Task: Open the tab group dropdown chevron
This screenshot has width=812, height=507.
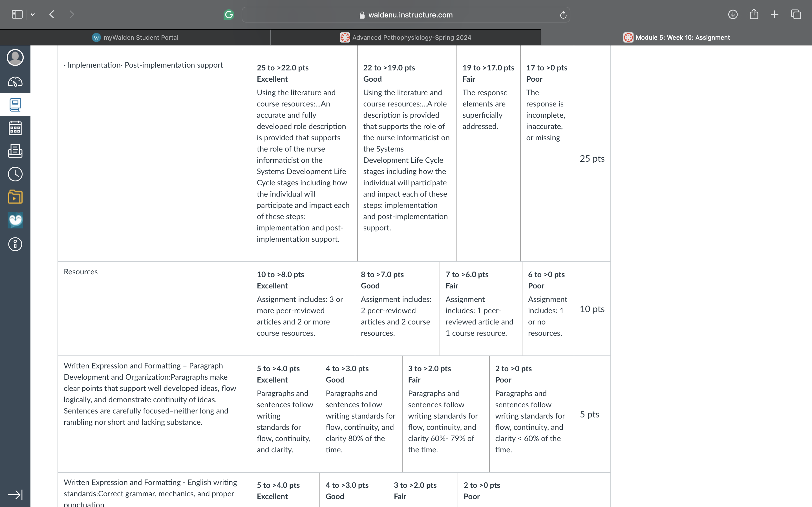Action: pos(32,14)
